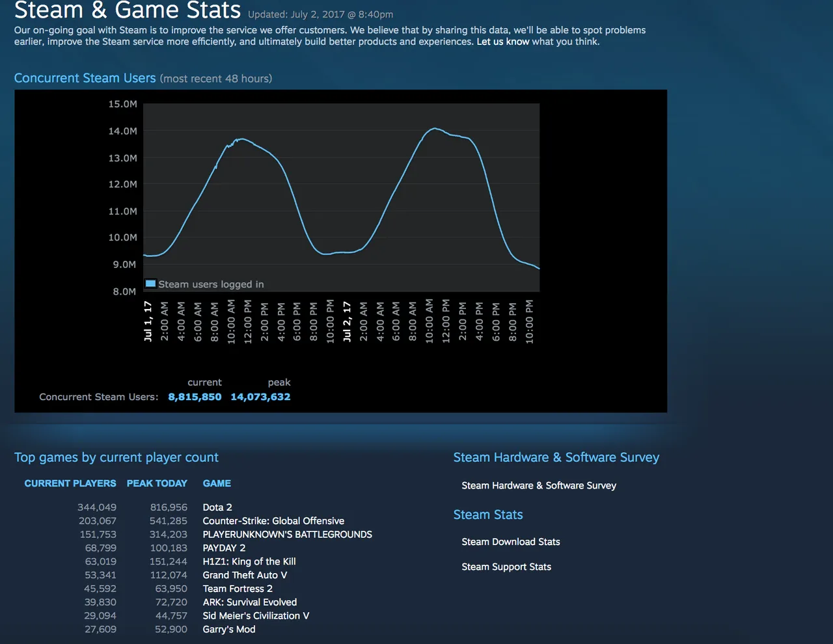Viewport: 833px width, 644px height.
Task: Click blue 'Steam users logged in' legend swatch
Action: coord(150,284)
